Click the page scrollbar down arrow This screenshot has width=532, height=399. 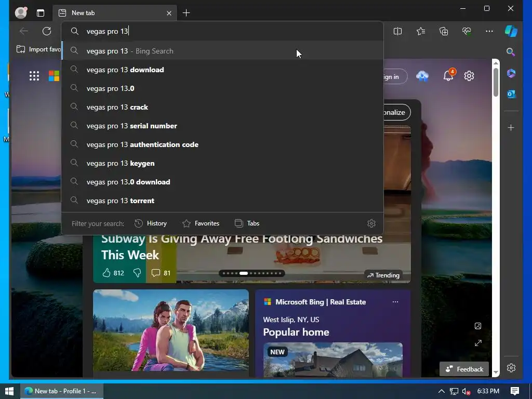point(496,373)
